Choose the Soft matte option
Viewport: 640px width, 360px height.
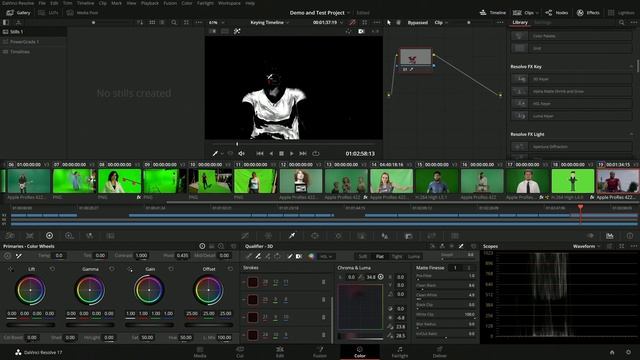point(363,256)
